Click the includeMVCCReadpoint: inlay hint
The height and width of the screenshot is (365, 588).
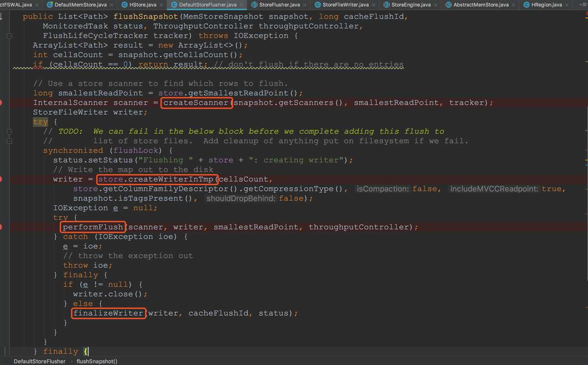494,189
